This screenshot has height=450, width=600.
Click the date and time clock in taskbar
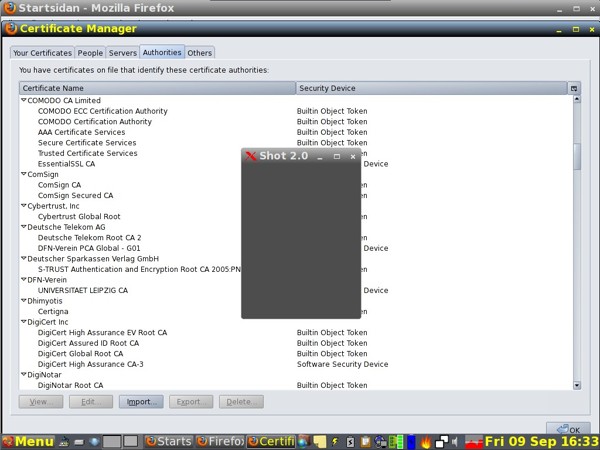tap(541, 441)
